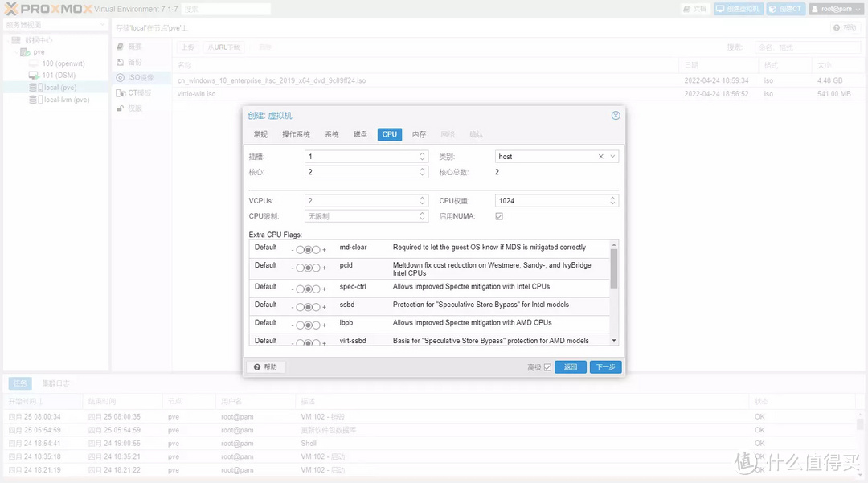This screenshot has width=868, height=483.
Task: Clear the host CPU type with the X icon
Action: (600, 157)
